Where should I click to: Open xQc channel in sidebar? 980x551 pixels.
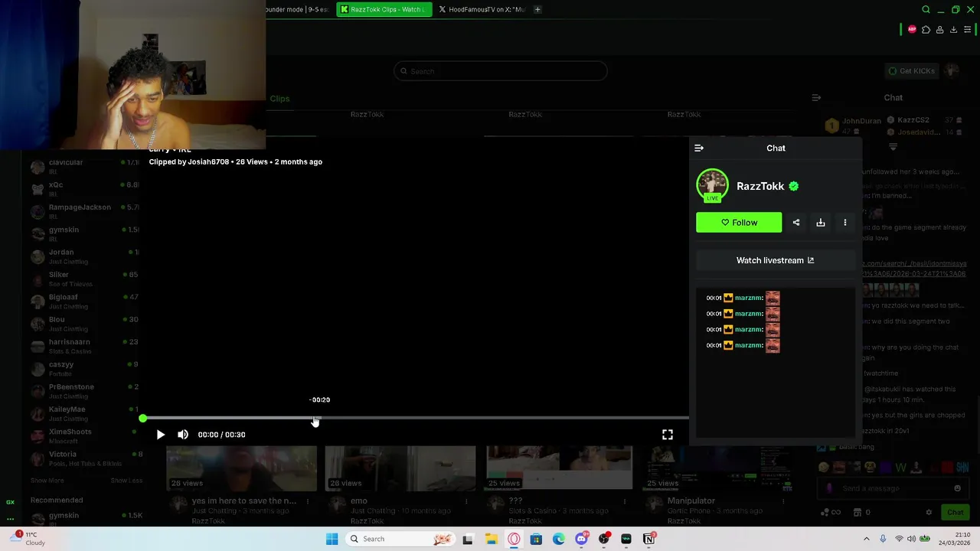coord(84,189)
